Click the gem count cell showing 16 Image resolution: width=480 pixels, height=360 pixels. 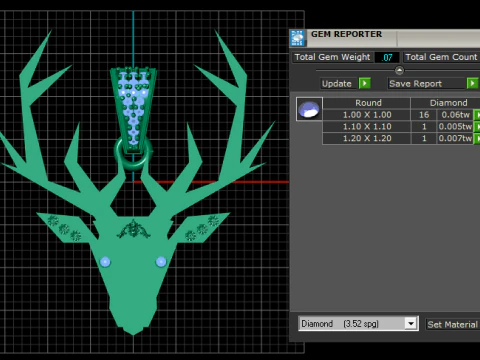point(424,115)
